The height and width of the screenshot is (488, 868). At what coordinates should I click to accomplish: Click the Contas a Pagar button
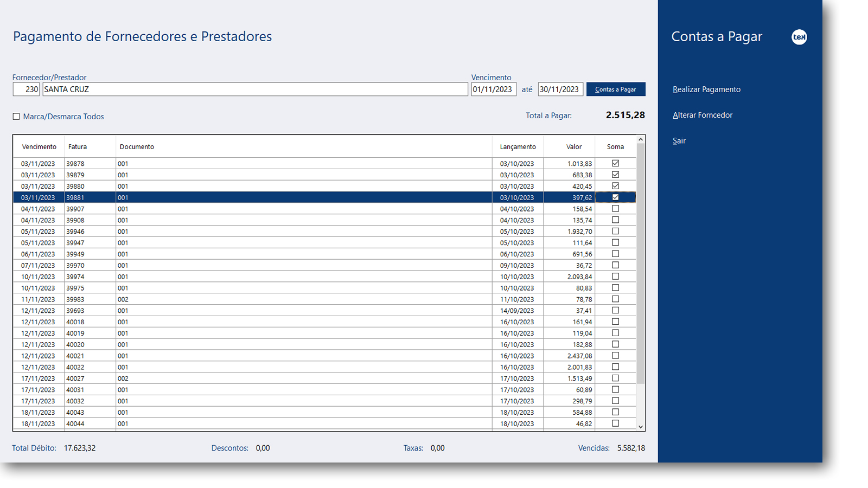pyautogui.click(x=616, y=89)
